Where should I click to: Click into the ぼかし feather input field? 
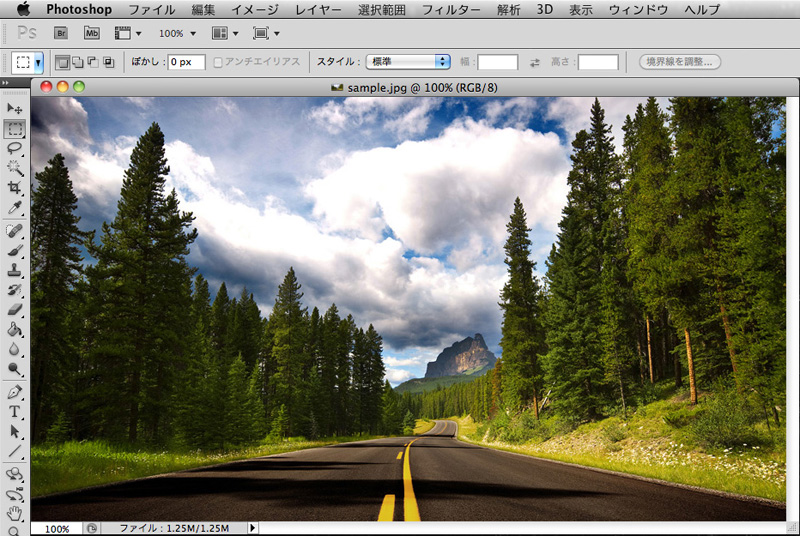click(186, 62)
